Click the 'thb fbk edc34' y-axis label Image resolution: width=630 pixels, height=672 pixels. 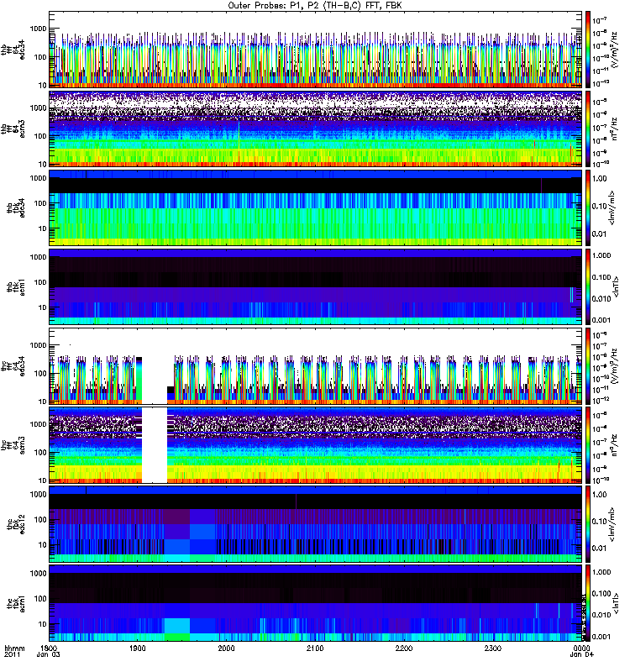point(16,207)
